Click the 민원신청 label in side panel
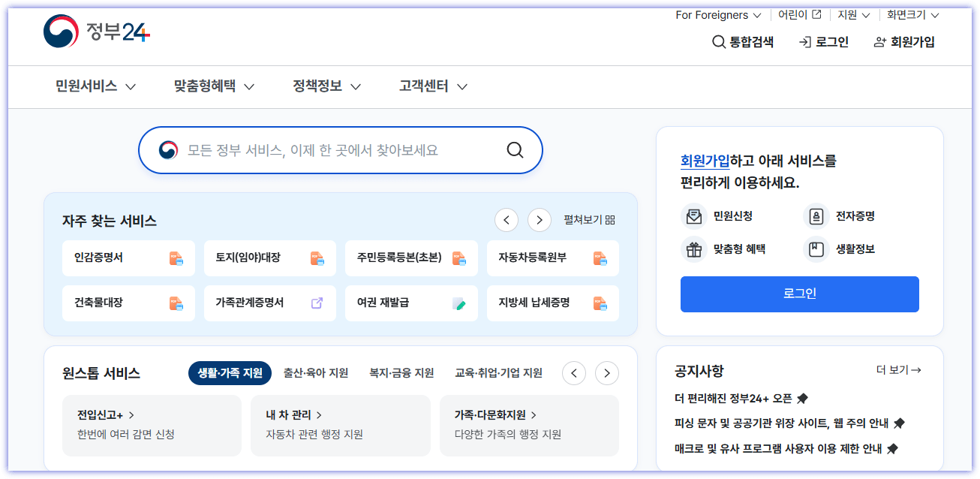Viewport: 980px width, 479px height. pyautogui.click(x=733, y=216)
